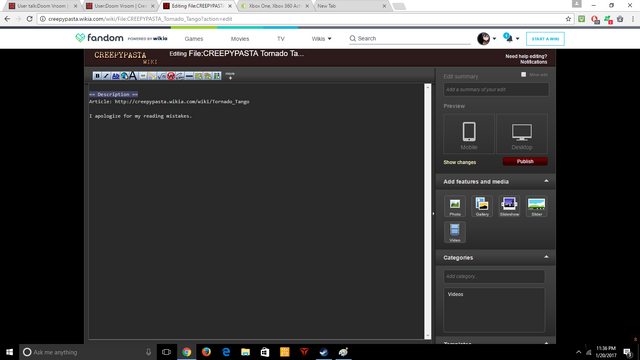Show changes made to the page
This screenshot has width=640, height=360.
coord(460,162)
